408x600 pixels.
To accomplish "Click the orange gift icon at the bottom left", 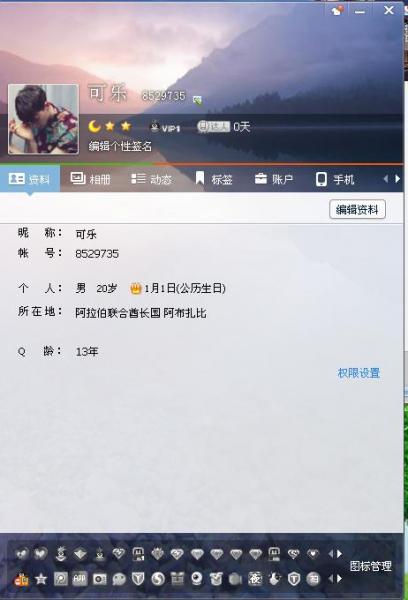I will click(21, 579).
